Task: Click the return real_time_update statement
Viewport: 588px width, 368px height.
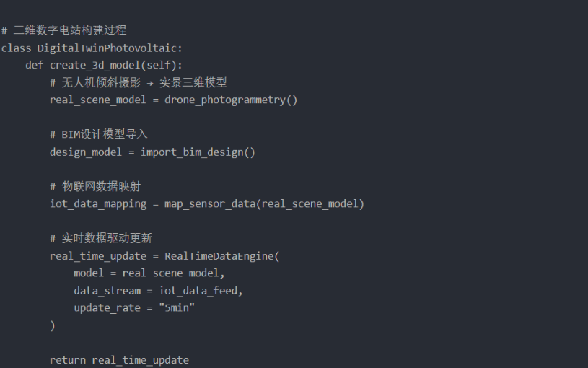Action: [119, 359]
